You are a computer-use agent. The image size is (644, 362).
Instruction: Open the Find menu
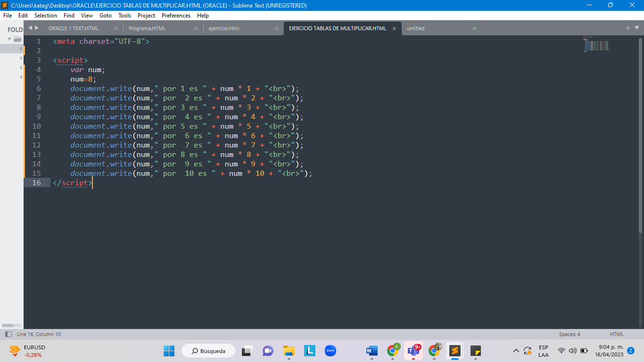click(69, 16)
